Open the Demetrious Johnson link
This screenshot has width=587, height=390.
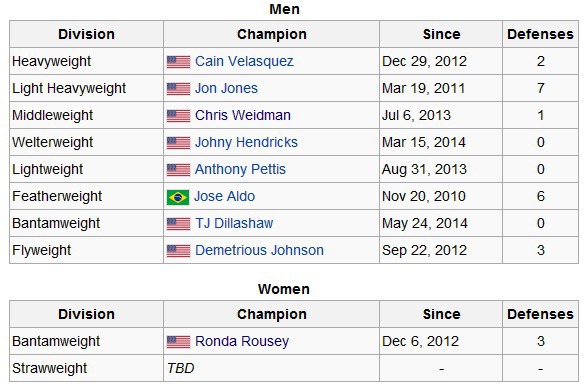(x=259, y=250)
